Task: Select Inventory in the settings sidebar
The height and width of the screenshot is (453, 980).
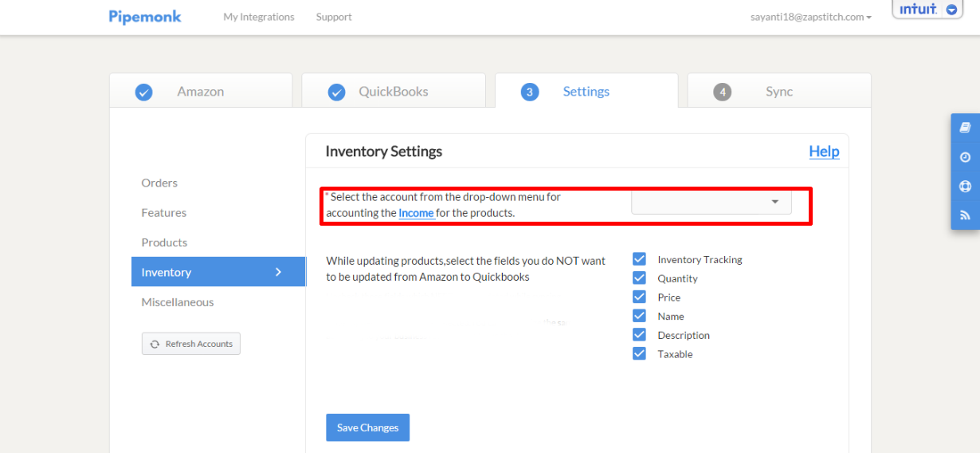Action: click(218, 272)
